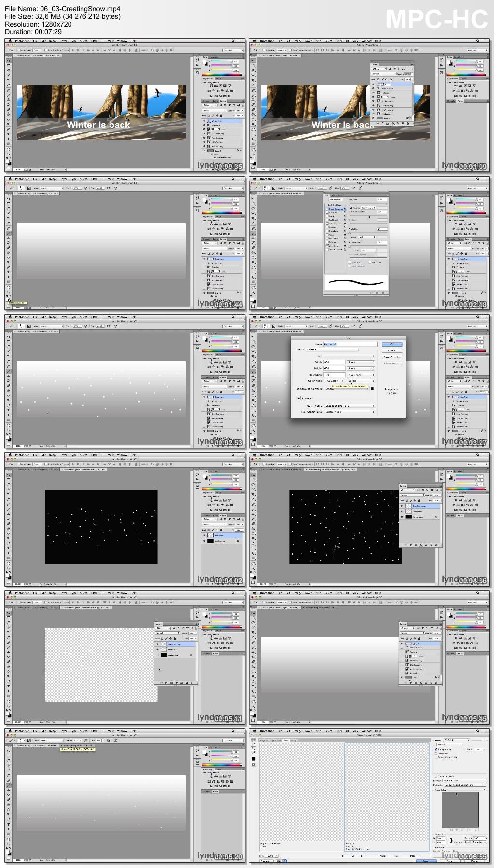494x868 pixels.
Task: Switch to Optimized tab in Save for Web
Action: click(275, 741)
